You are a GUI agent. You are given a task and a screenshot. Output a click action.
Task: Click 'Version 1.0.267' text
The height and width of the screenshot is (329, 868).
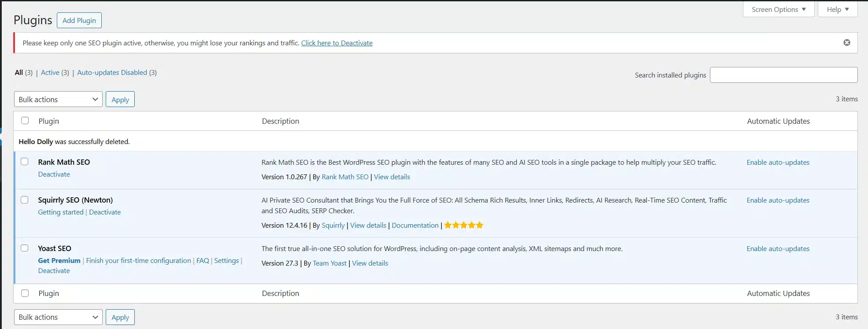[x=284, y=177]
